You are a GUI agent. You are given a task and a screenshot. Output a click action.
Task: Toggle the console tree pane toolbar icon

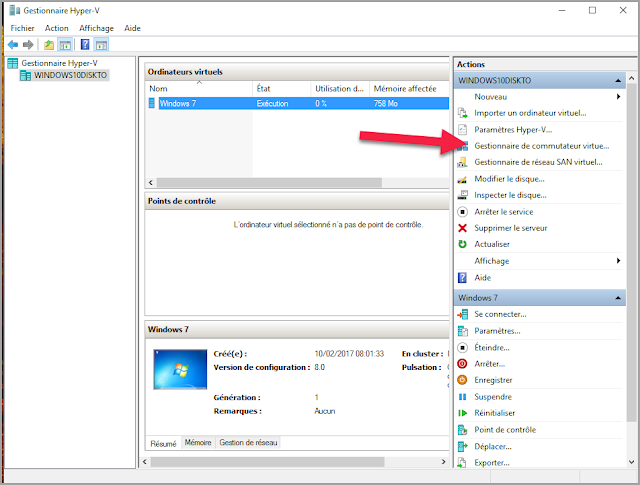(65, 44)
